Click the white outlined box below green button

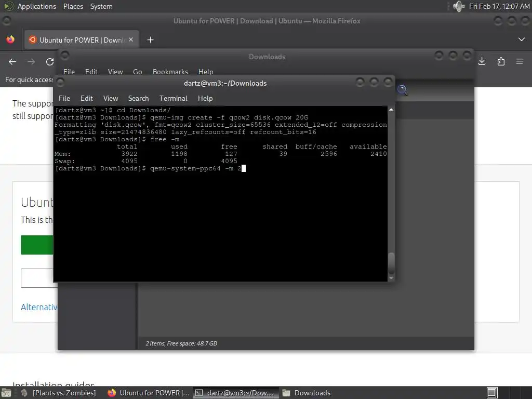pos(38,278)
